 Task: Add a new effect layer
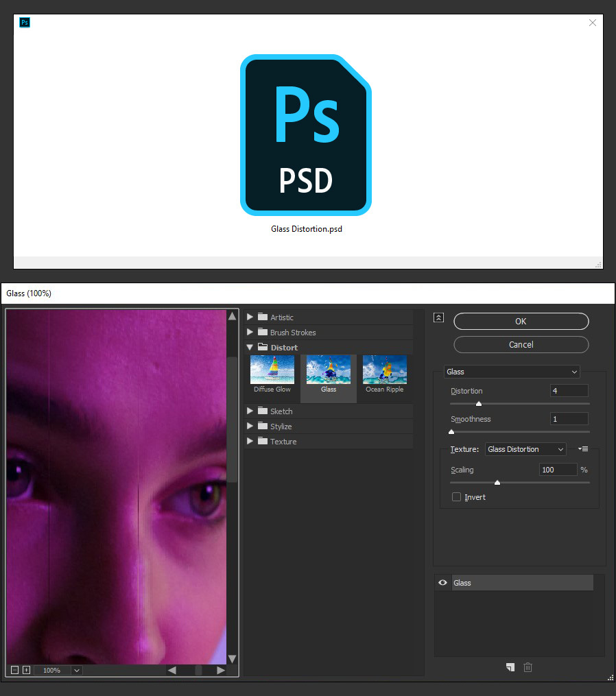(510, 667)
